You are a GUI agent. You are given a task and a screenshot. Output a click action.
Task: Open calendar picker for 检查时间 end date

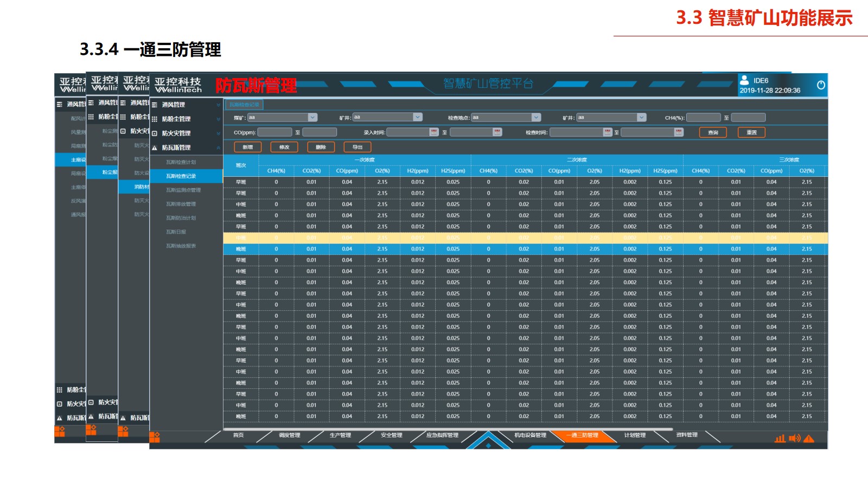click(x=678, y=132)
